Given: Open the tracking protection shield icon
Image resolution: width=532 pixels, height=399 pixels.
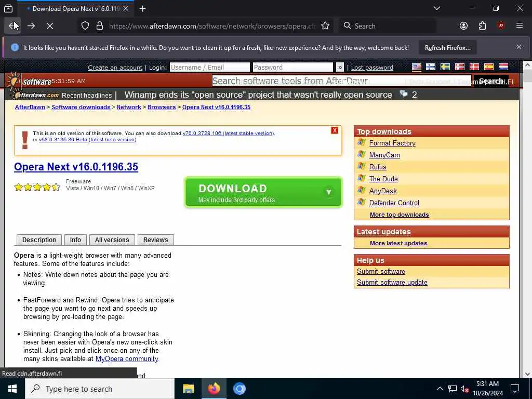Looking at the screenshot, I should (x=85, y=26).
